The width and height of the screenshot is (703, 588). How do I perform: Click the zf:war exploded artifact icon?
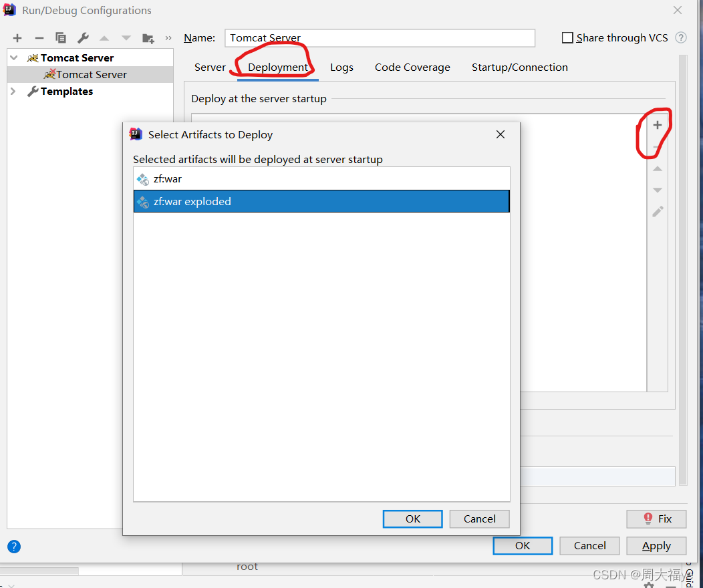tap(143, 202)
